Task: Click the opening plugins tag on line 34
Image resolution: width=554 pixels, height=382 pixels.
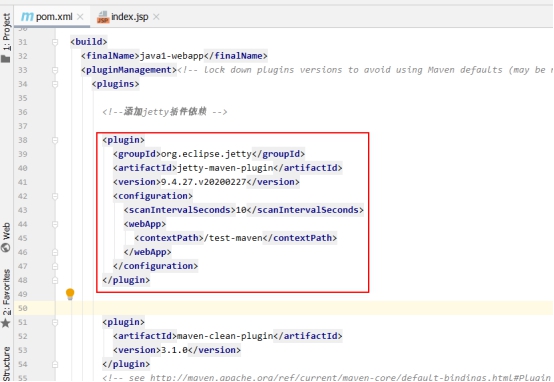Action: (115, 84)
